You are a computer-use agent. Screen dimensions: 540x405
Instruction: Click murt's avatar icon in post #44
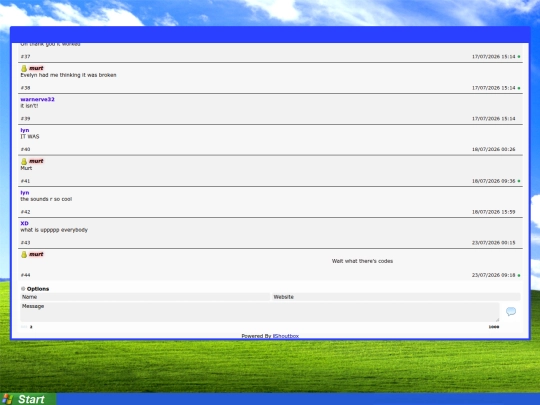pyautogui.click(x=24, y=254)
